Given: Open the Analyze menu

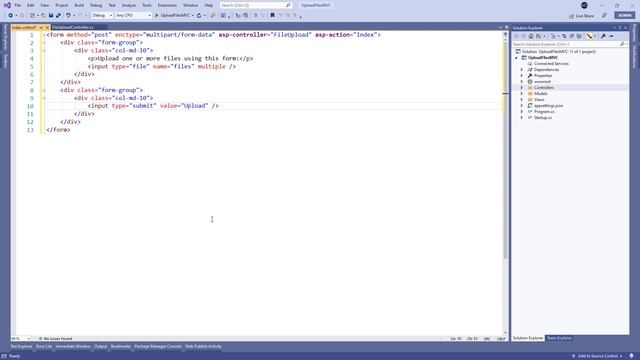Looking at the screenshot, I should pyautogui.click(x=129, y=5).
